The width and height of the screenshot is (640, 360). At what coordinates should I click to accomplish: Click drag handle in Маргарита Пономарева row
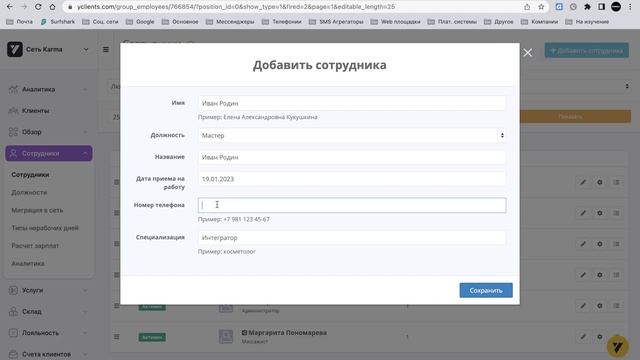pyautogui.click(x=117, y=337)
